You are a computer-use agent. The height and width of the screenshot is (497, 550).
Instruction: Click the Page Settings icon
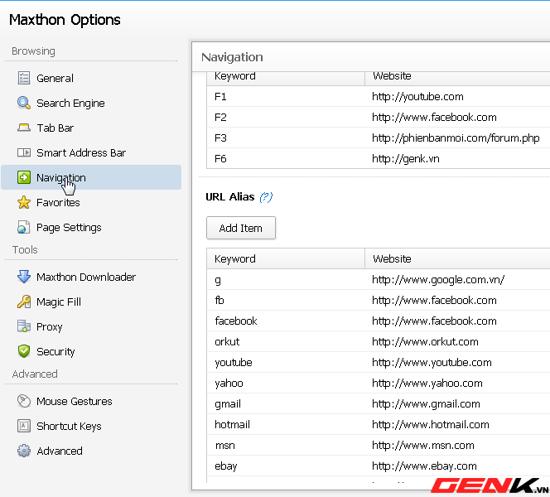tap(24, 227)
